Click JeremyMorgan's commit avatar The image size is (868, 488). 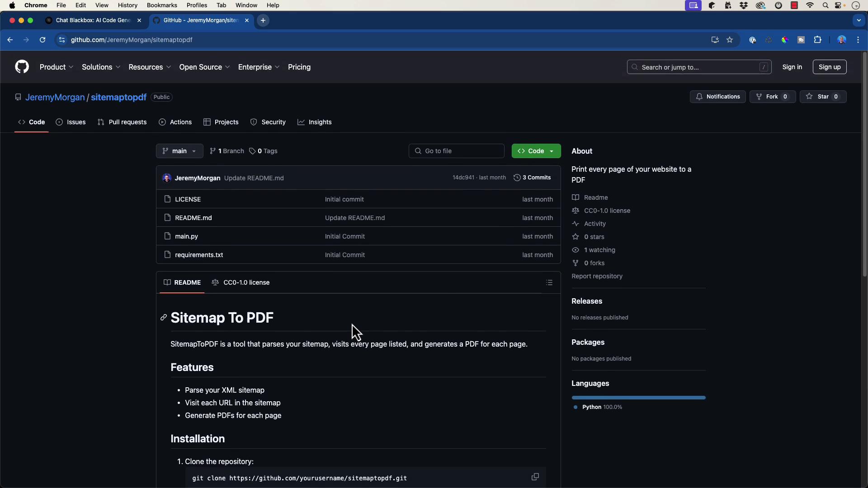[167, 178]
